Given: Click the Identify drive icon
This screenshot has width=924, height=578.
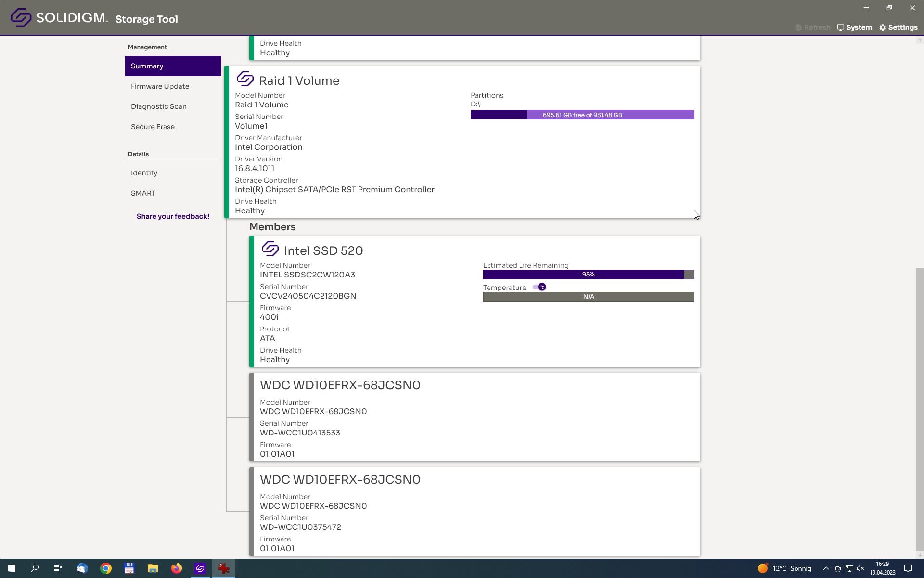Looking at the screenshot, I should point(144,172).
